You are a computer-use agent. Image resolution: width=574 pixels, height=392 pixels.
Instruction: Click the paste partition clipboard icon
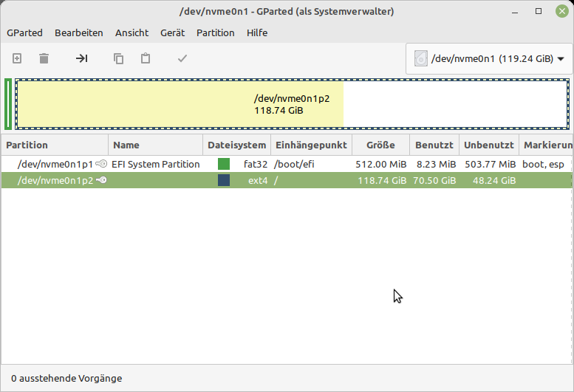[x=146, y=58]
